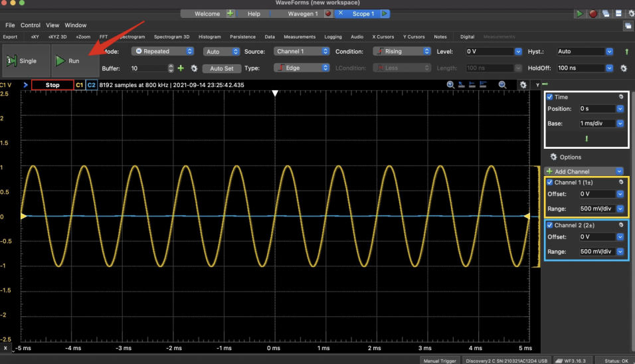Open Channel 1 settings gear icon
The width and height of the screenshot is (635, 364).
point(620,182)
